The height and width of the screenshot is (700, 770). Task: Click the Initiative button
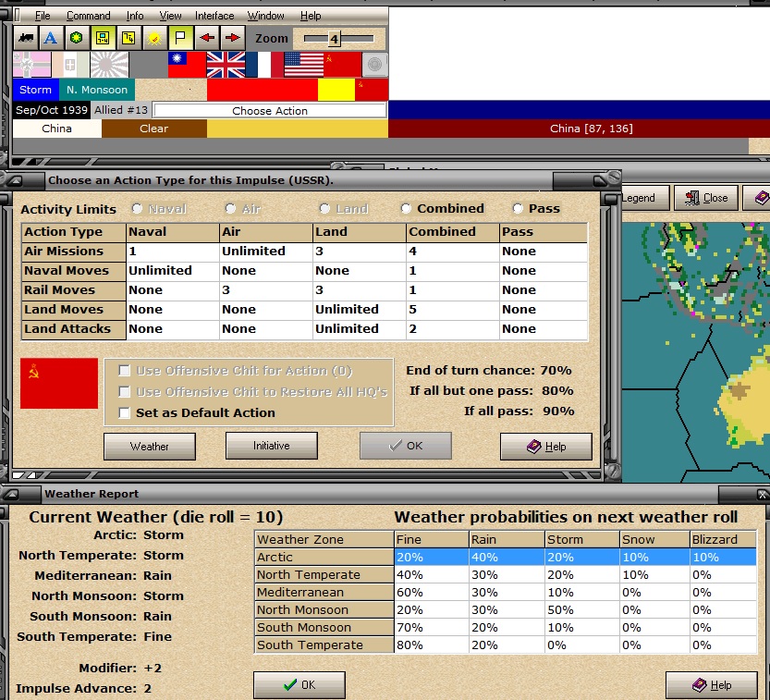271,446
